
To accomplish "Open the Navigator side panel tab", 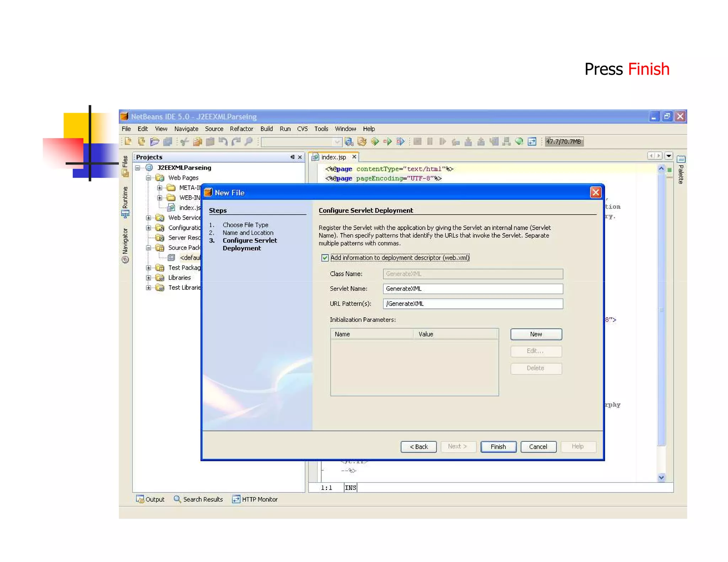I will (x=125, y=245).
